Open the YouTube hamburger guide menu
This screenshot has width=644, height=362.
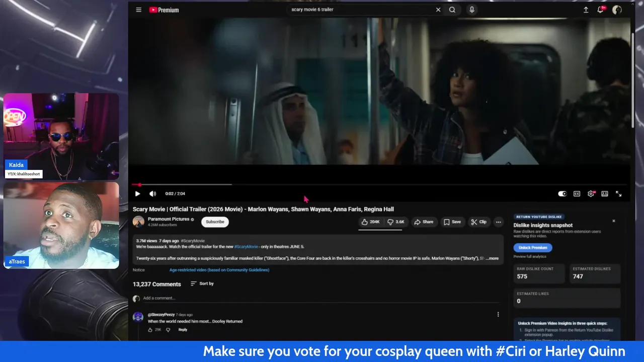(x=138, y=10)
